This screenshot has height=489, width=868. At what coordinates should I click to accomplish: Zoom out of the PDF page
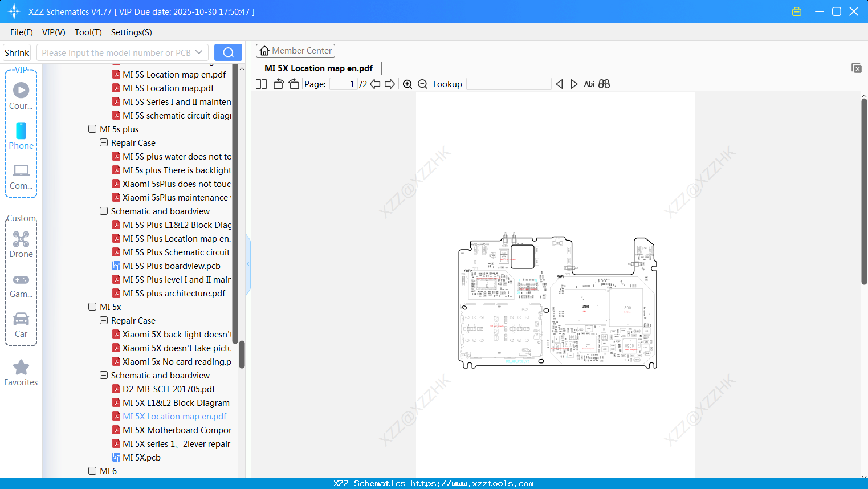click(422, 84)
